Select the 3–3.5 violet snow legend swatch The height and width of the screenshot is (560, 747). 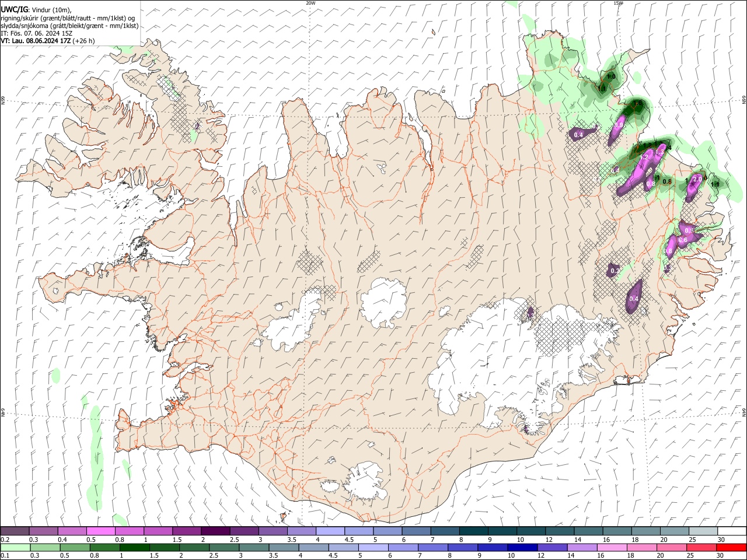pyautogui.click(x=272, y=531)
